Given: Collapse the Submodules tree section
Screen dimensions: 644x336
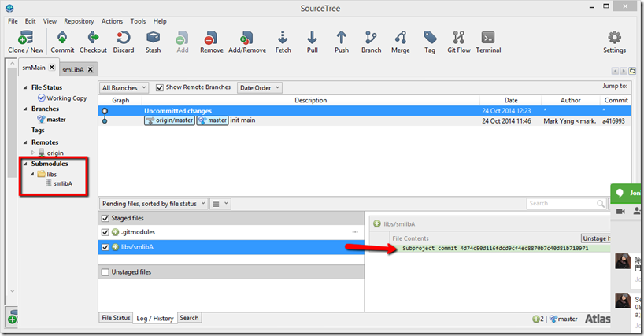Looking at the screenshot, I should [x=25, y=164].
